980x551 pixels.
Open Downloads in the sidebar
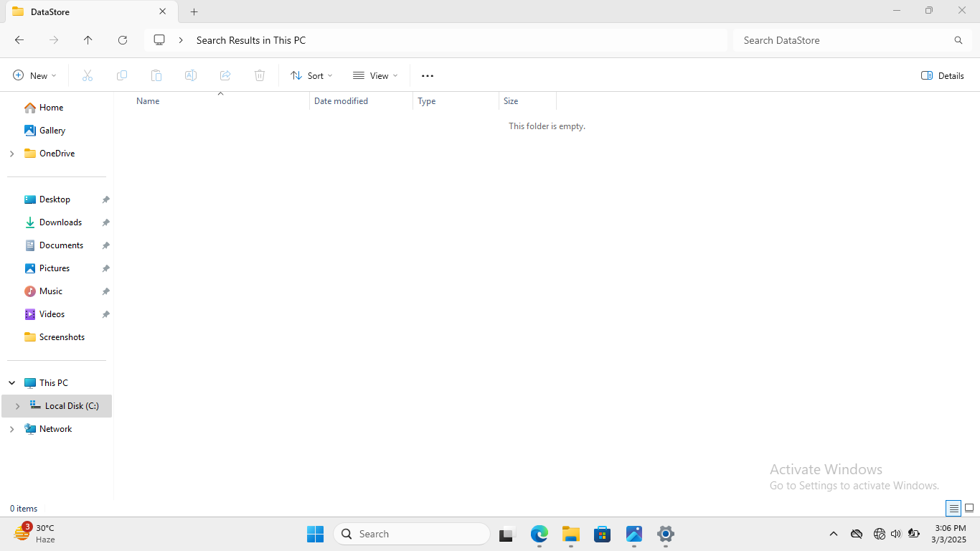pyautogui.click(x=60, y=222)
